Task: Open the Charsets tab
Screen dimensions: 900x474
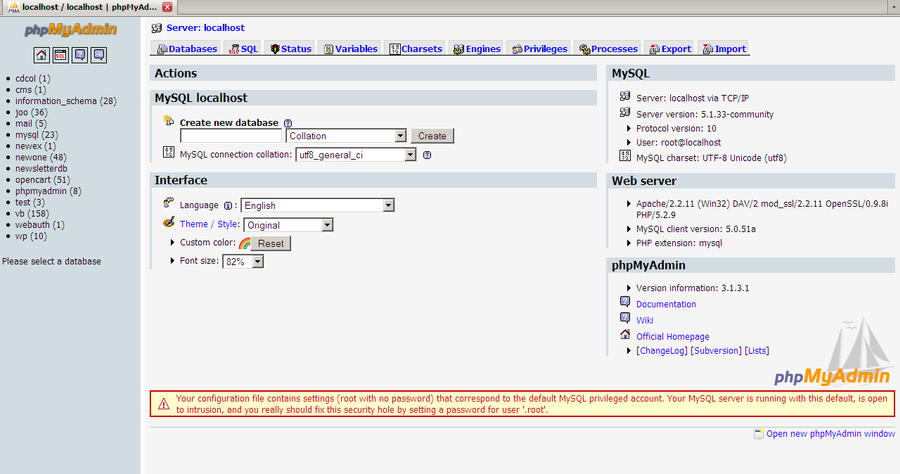Action: (x=416, y=49)
